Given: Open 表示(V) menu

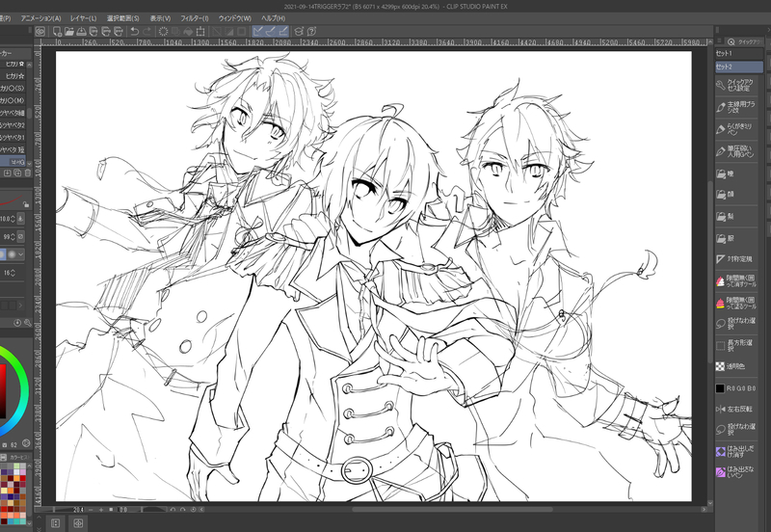Looking at the screenshot, I should point(160,18).
